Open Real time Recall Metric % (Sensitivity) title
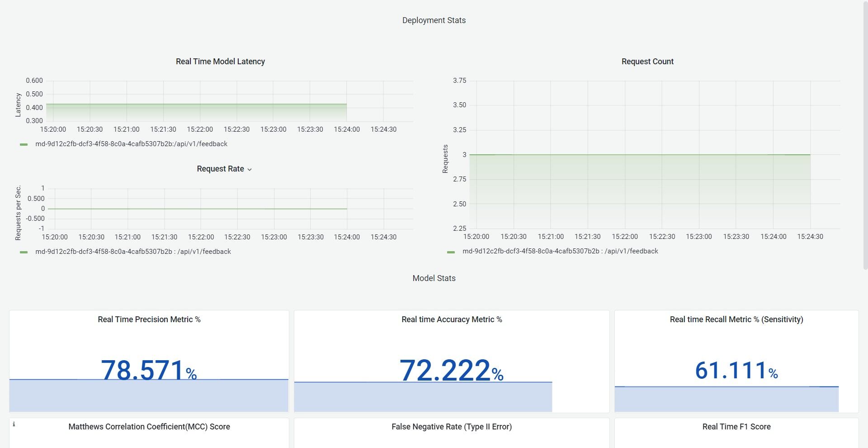Viewport: 868px width, 448px height. (736, 319)
